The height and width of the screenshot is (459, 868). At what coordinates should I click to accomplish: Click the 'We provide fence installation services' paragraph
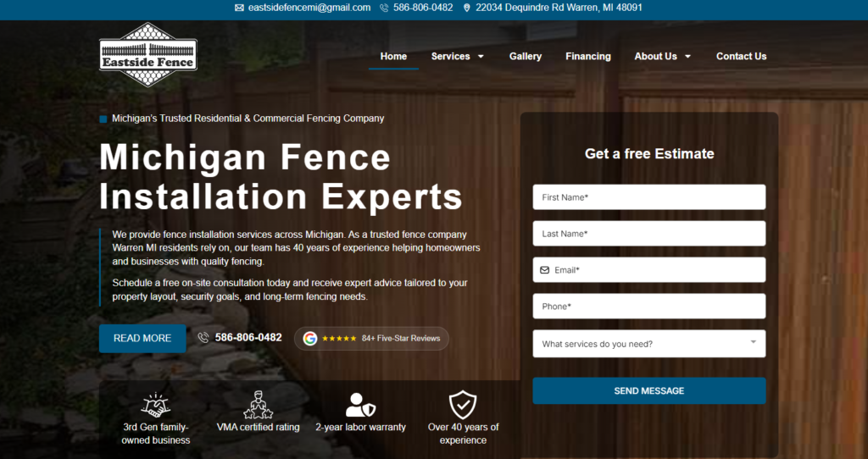click(296, 248)
